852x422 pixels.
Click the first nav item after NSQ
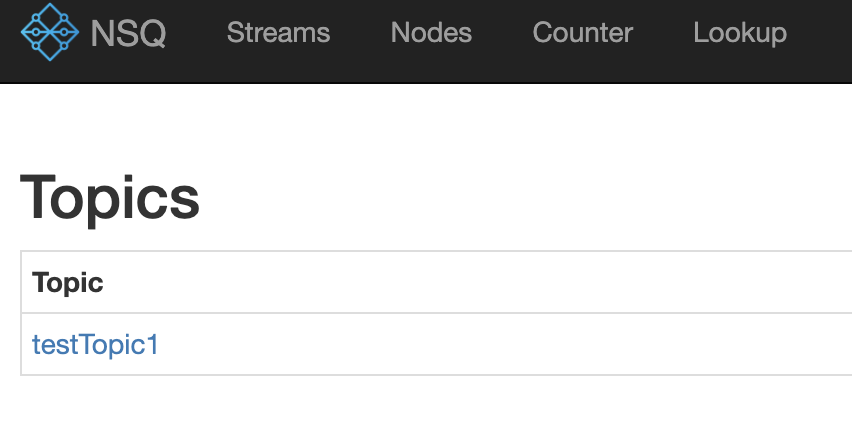(x=278, y=33)
